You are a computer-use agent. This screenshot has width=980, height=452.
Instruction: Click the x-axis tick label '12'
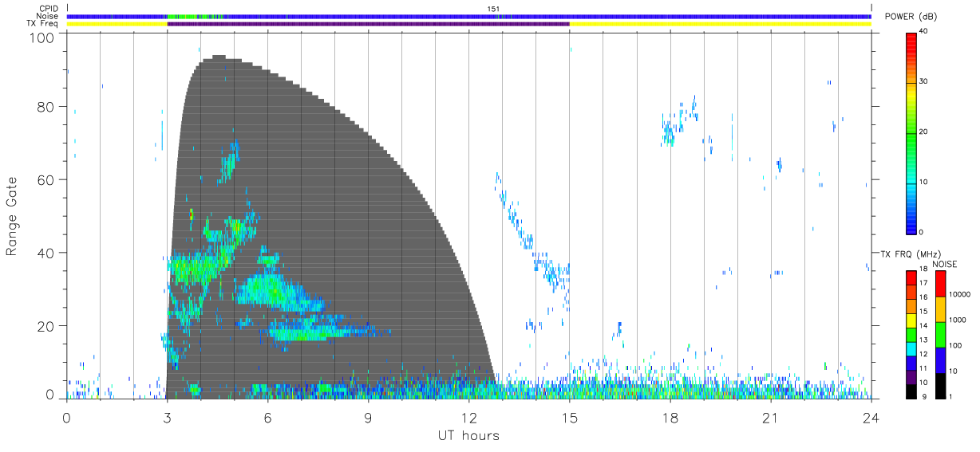(x=468, y=418)
